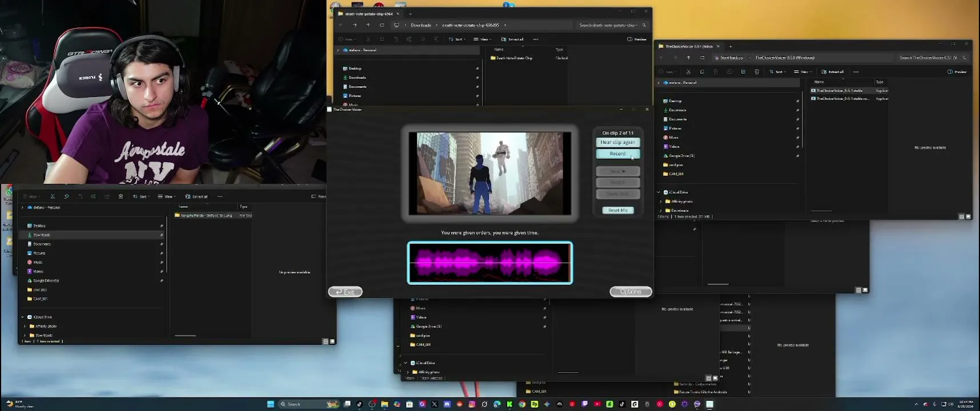Open the Windows Start menu

point(271,404)
